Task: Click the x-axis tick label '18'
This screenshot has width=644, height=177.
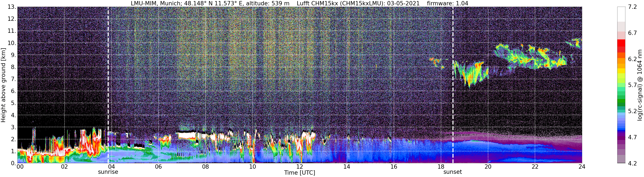Action: click(x=441, y=167)
